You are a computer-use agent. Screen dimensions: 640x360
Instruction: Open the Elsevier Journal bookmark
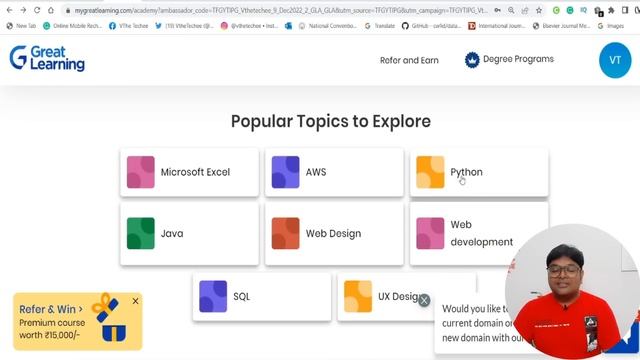point(562,26)
